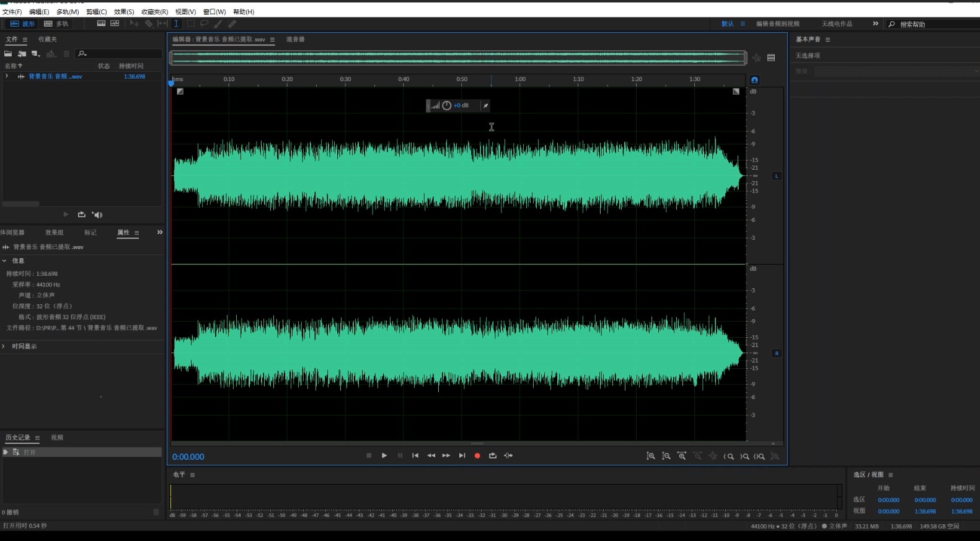Expand the 背景音乐 音频 .wav file row

point(7,76)
